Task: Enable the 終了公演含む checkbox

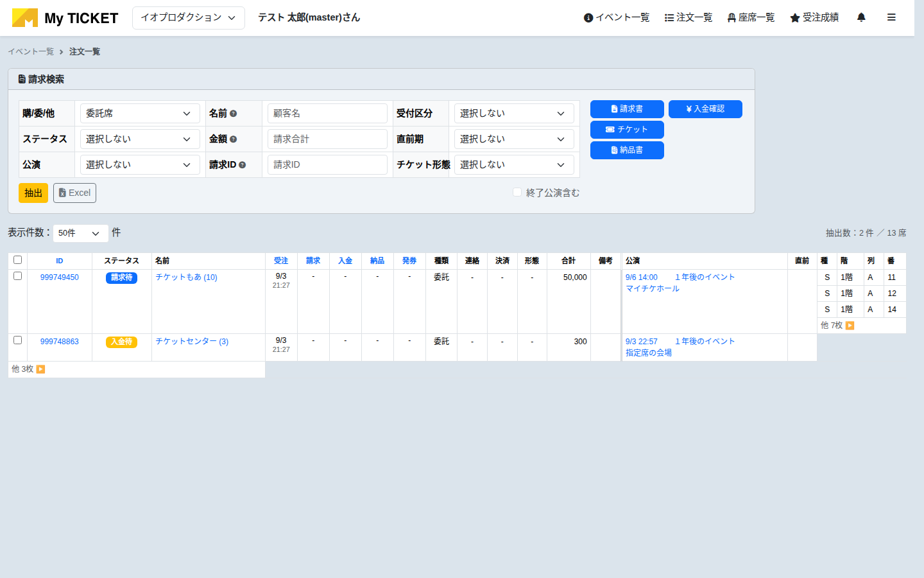Action: point(517,192)
